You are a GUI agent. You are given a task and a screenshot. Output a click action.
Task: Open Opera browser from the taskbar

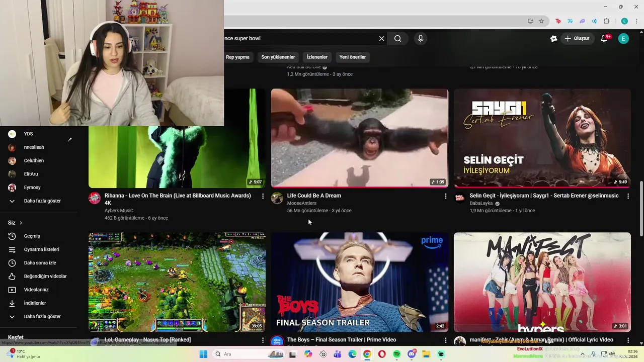(x=382, y=354)
